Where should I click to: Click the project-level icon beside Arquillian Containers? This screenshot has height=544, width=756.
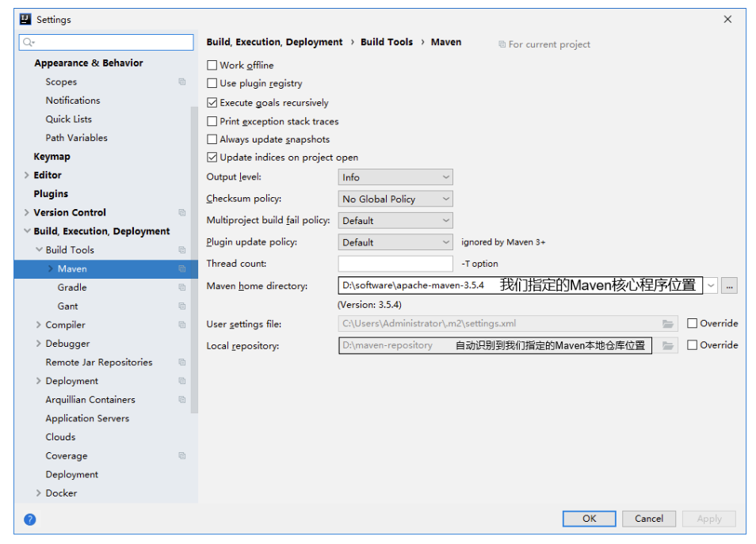181,399
